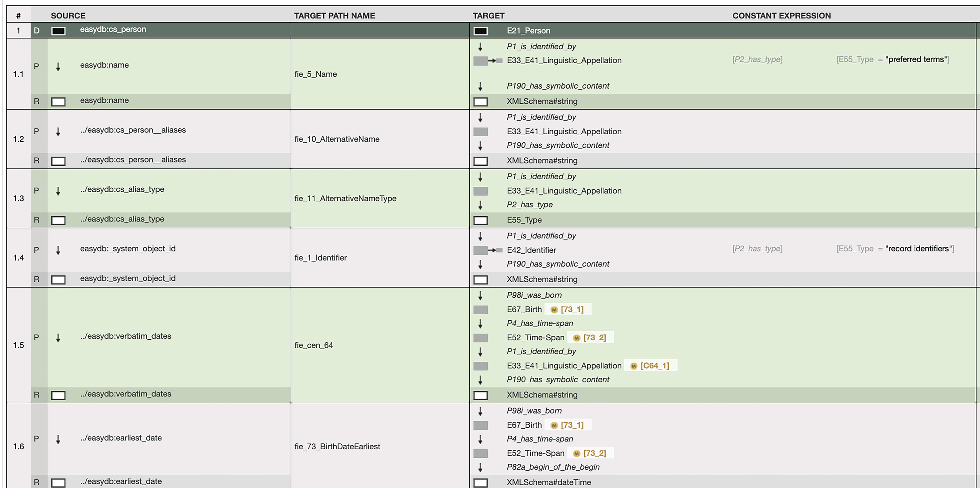Click the fie_73_BirthDateEarliest target path name
The width and height of the screenshot is (980, 488).
[x=337, y=446]
